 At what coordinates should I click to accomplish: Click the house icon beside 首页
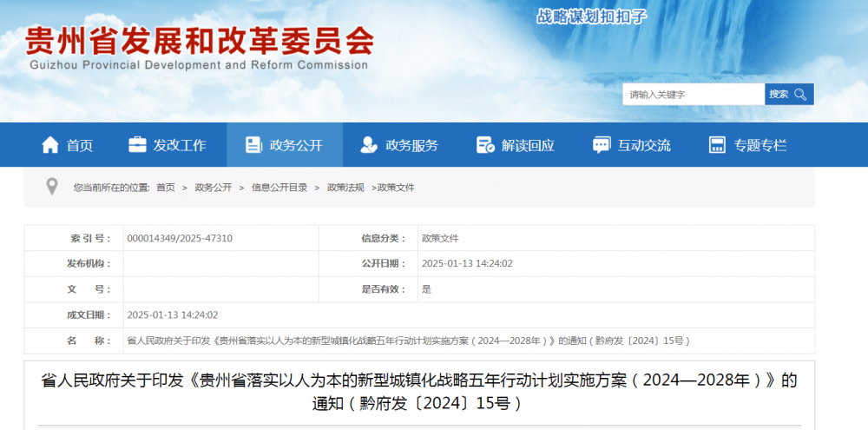(50, 145)
